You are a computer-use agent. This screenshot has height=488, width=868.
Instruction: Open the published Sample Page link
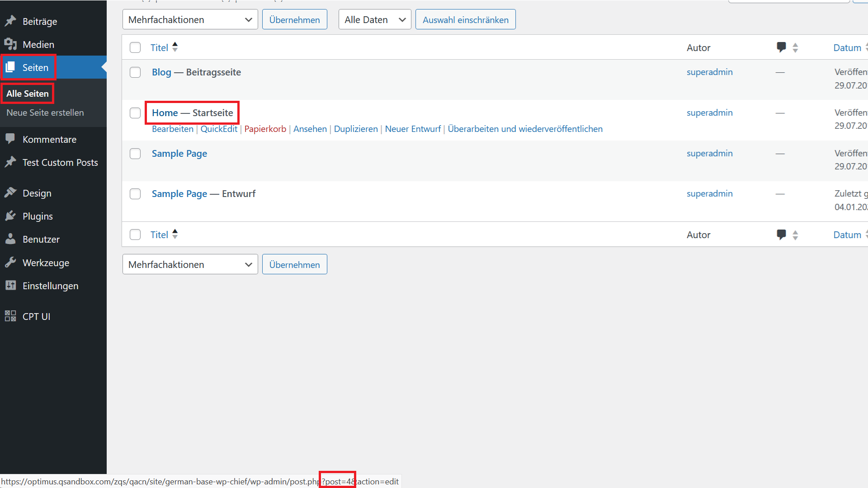[179, 154]
